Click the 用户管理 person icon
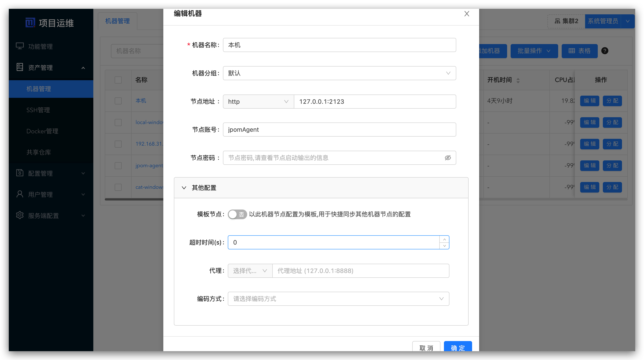This screenshot has height=360, width=644. pyautogui.click(x=20, y=194)
